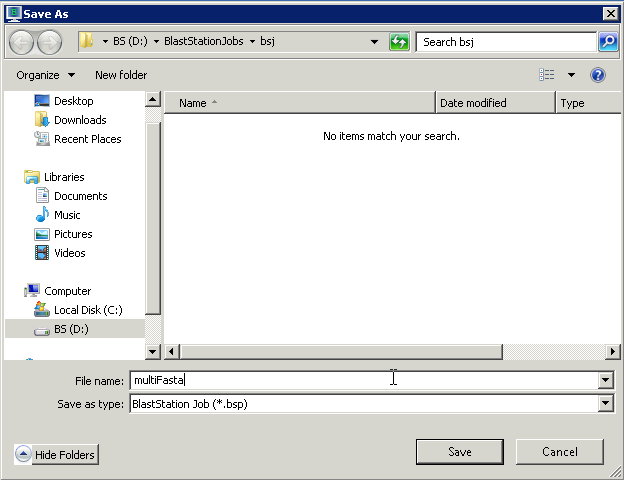624x480 pixels.
Task: Click BS (D:) in the address path
Action: (130, 41)
